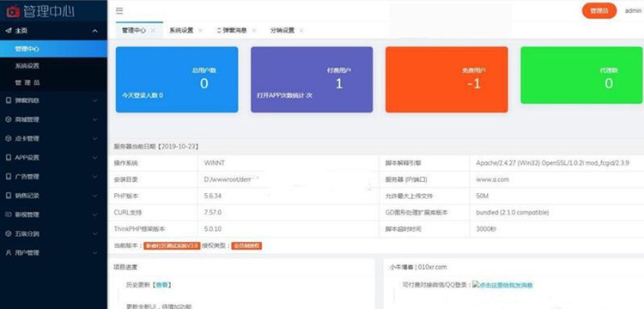Click the hamburger sidebar toggle icon

coord(119,11)
